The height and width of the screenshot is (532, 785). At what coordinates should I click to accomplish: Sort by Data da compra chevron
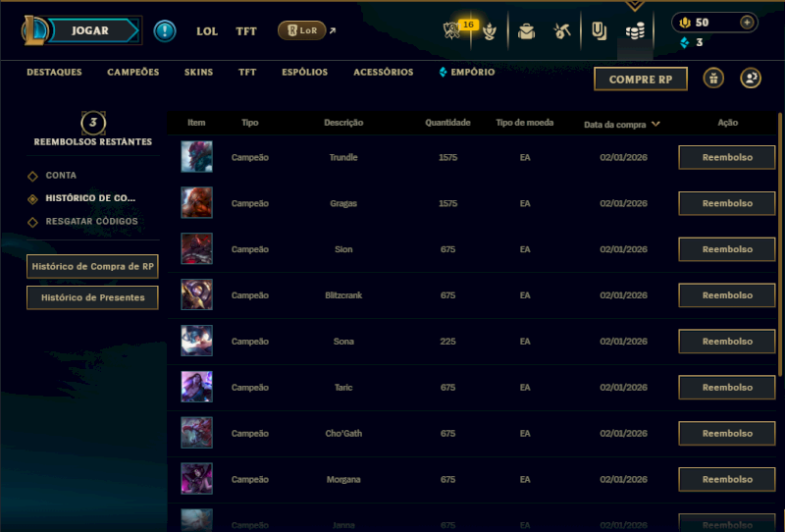click(x=655, y=124)
